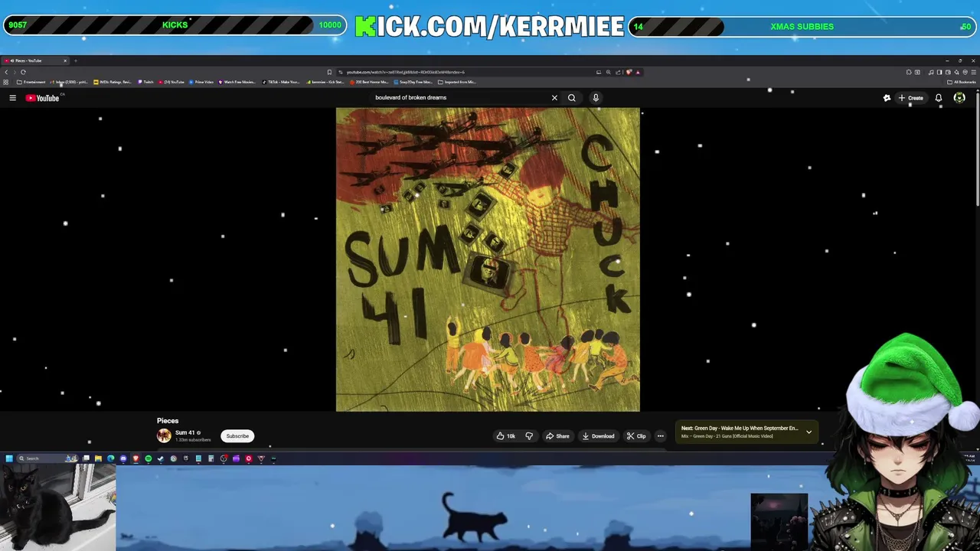Click the YouTube search magnifier button
This screenshot has height=551, width=980.
[571, 98]
